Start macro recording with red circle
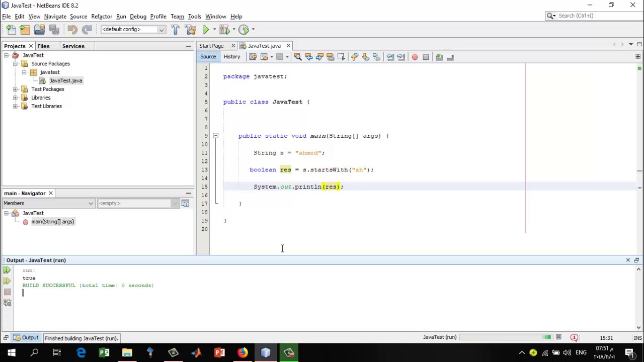The width and height of the screenshot is (644, 362). click(415, 57)
